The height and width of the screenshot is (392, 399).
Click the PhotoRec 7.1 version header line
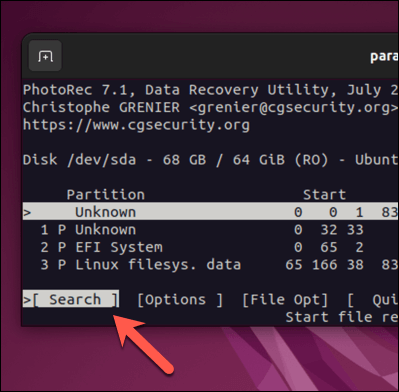pyautogui.click(x=211, y=90)
